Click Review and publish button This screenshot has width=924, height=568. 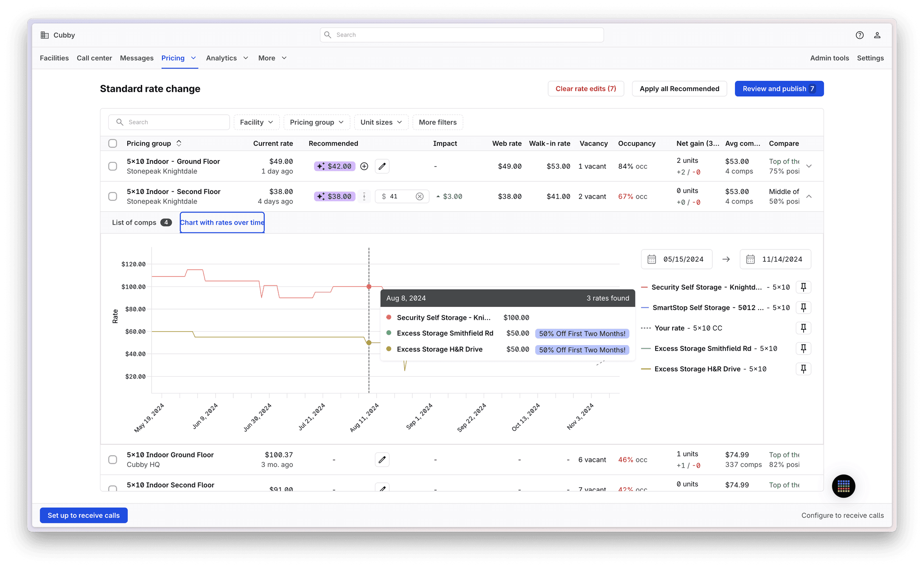pyautogui.click(x=779, y=89)
